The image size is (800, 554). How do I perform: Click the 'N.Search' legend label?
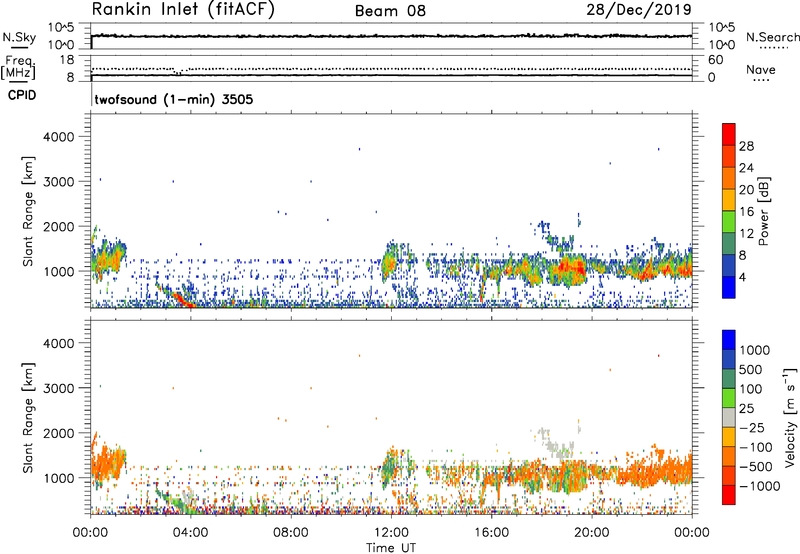[772, 37]
